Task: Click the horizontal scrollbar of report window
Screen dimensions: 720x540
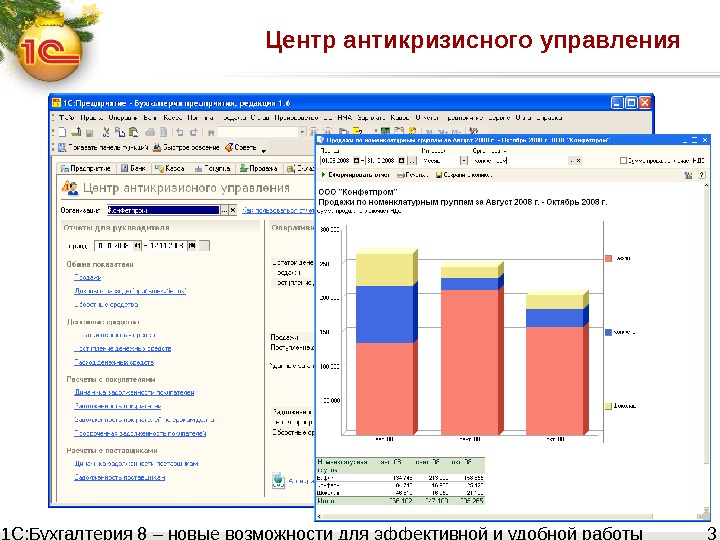Action: 510,517
